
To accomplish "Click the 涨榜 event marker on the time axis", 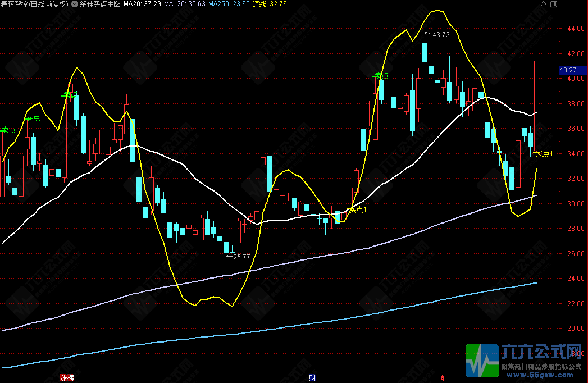I will click(x=67, y=378).
